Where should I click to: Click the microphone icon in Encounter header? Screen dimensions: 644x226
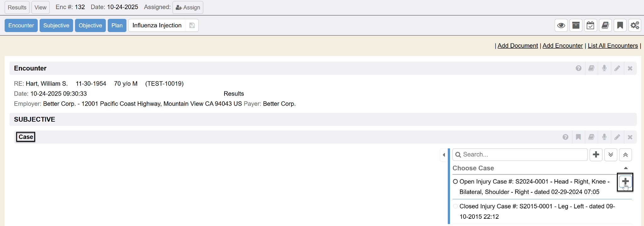pyautogui.click(x=604, y=68)
